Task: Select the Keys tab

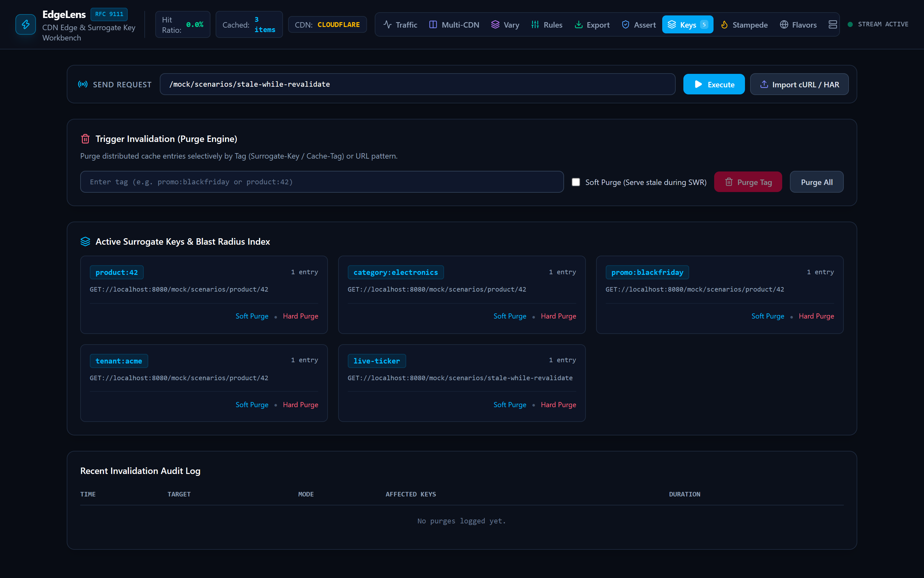Action: point(688,24)
